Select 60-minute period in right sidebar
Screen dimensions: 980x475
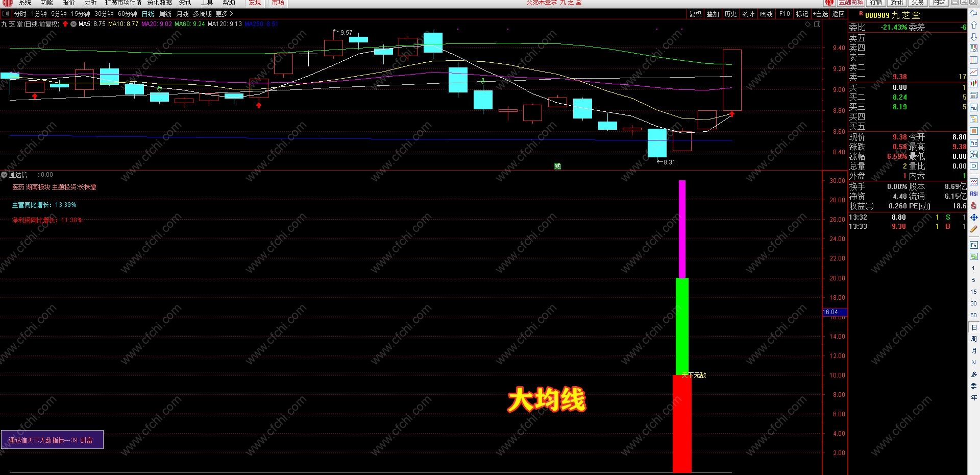click(x=973, y=315)
